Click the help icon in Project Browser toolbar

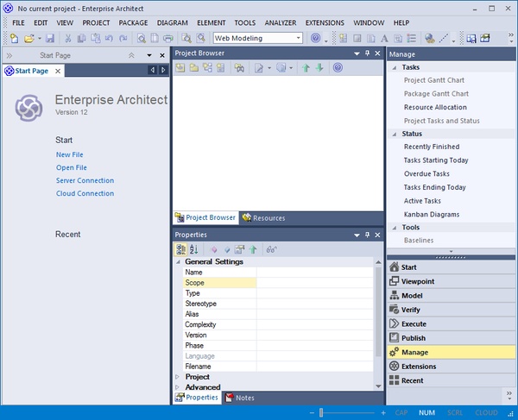click(338, 67)
